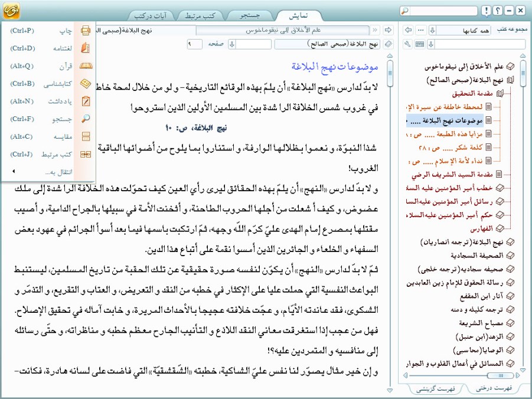Collapse مقدمة التحقيق tree node
This screenshot has width=532, height=399.
pos(500,94)
